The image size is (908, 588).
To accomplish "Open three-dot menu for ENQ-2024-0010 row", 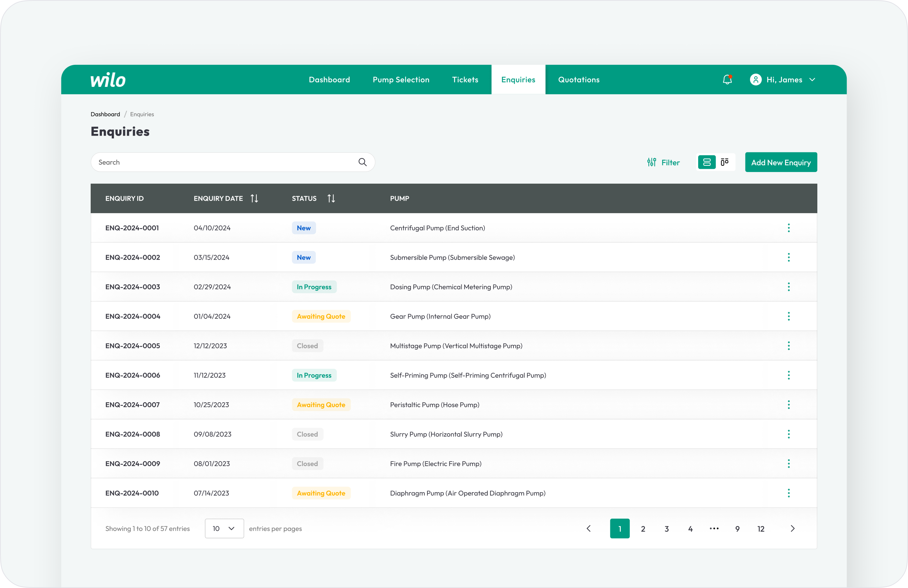I will (789, 493).
